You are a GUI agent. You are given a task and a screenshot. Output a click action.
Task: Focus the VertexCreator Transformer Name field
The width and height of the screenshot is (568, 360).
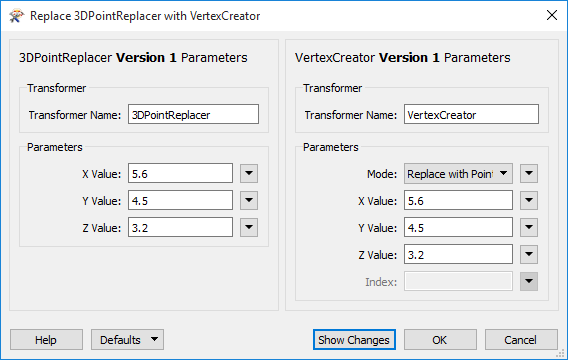click(471, 114)
